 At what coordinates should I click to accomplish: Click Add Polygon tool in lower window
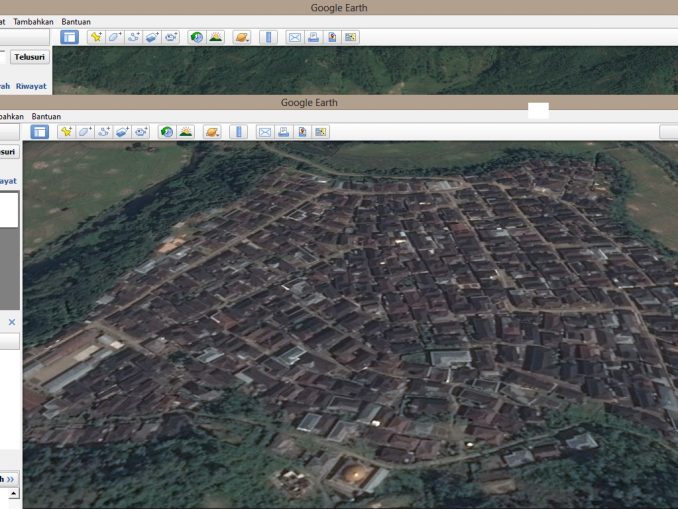tap(84, 131)
